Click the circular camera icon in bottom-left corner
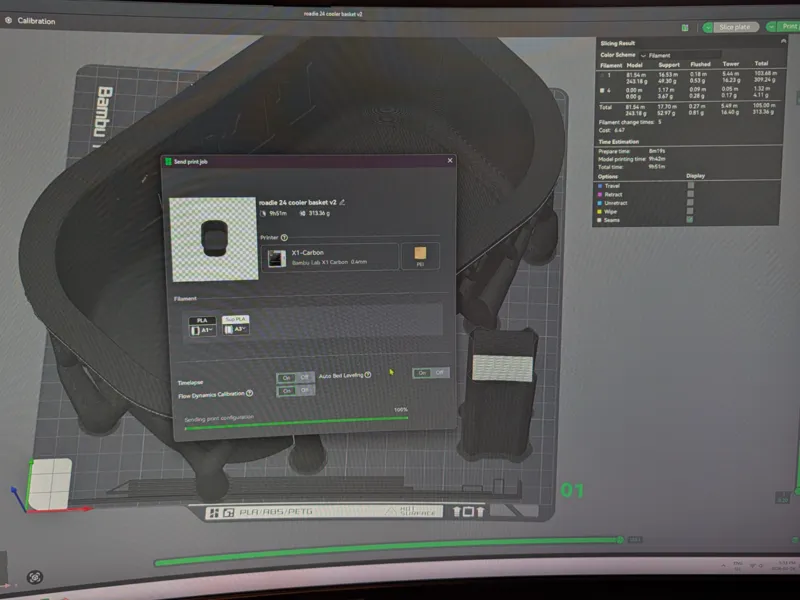Screen dimensions: 800x600 [35, 578]
